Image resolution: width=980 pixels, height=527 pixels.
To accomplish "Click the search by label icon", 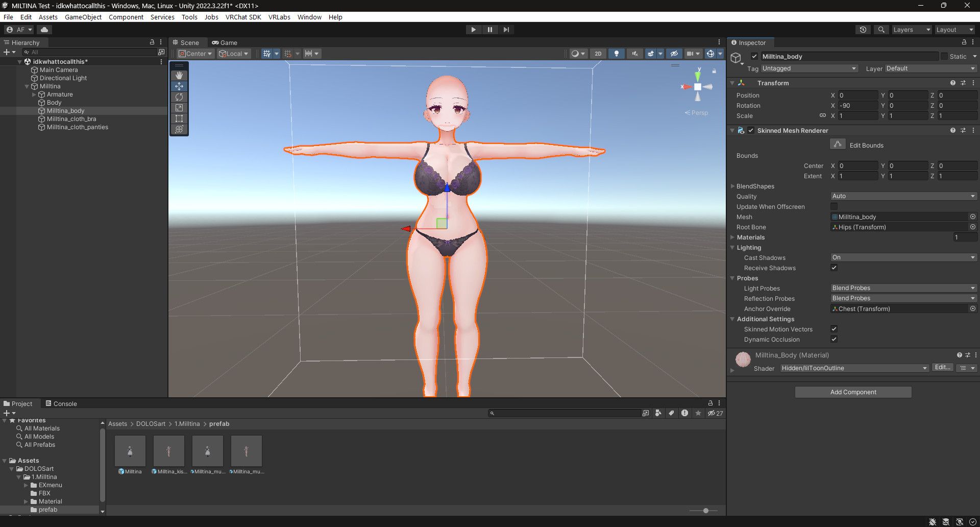I will pyautogui.click(x=671, y=413).
